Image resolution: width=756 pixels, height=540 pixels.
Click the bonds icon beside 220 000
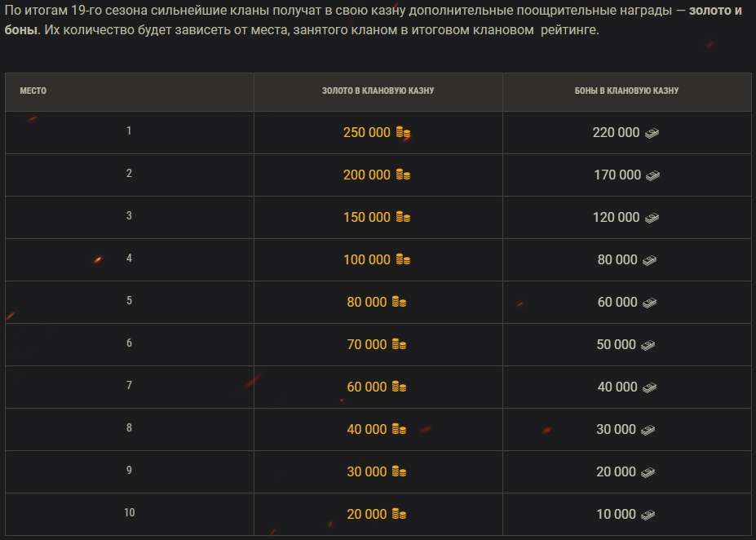[652, 133]
